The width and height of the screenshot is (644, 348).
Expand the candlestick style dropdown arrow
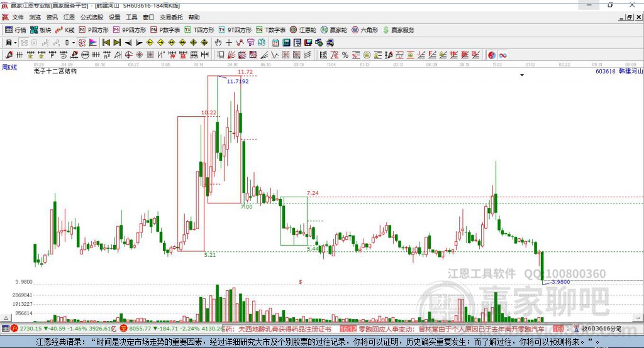(74, 43)
